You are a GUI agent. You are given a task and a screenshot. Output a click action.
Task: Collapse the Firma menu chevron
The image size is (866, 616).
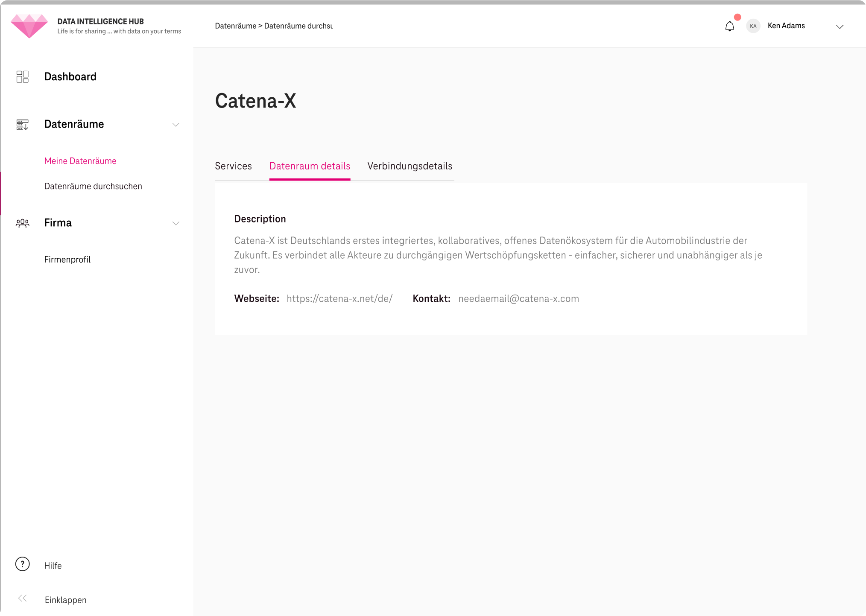coord(176,223)
